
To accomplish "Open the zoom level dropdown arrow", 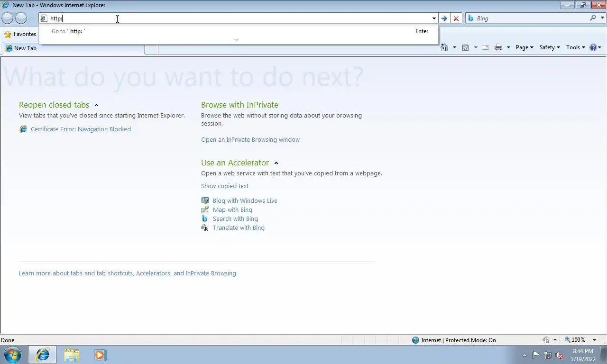I will coord(595,340).
